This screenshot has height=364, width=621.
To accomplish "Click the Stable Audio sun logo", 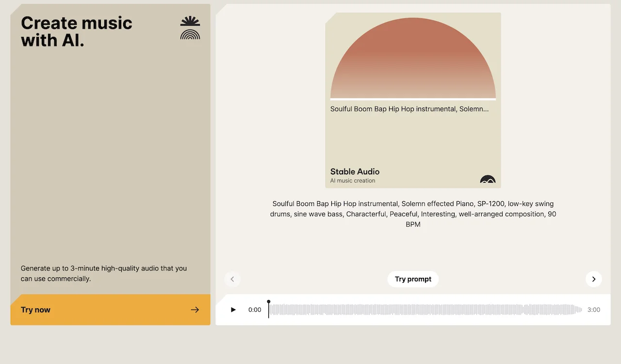I will click(x=190, y=28).
